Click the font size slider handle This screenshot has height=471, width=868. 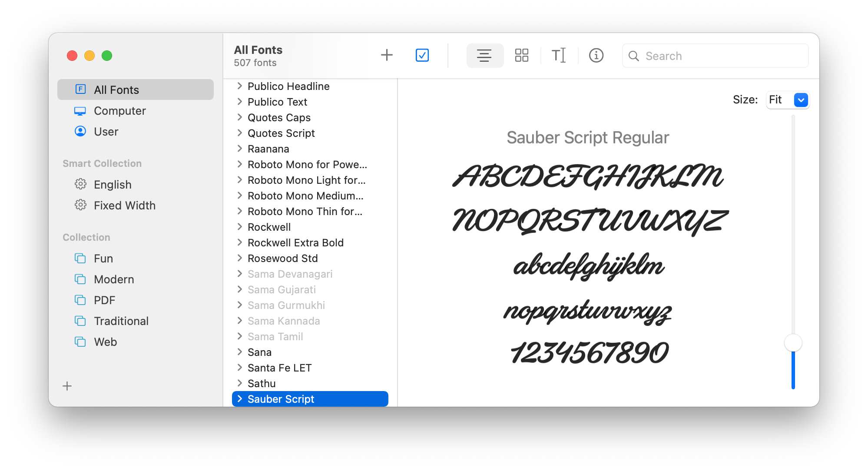(x=793, y=343)
